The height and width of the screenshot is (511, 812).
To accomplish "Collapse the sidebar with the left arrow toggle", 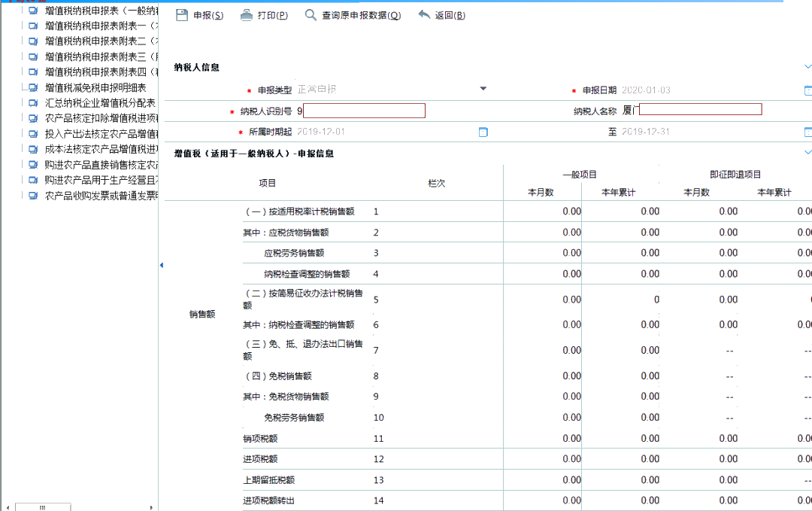I will point(160,264).
